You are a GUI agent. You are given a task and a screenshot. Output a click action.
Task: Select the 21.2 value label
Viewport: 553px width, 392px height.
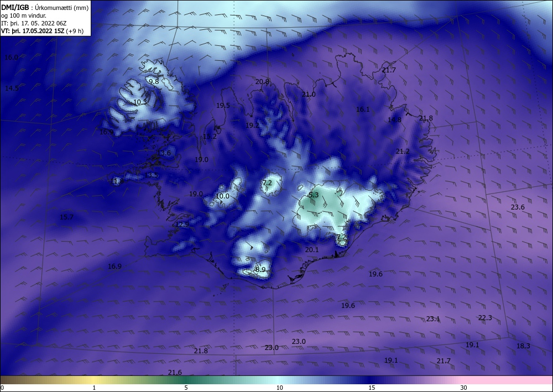pyautogui.click(x=403, y=151)
